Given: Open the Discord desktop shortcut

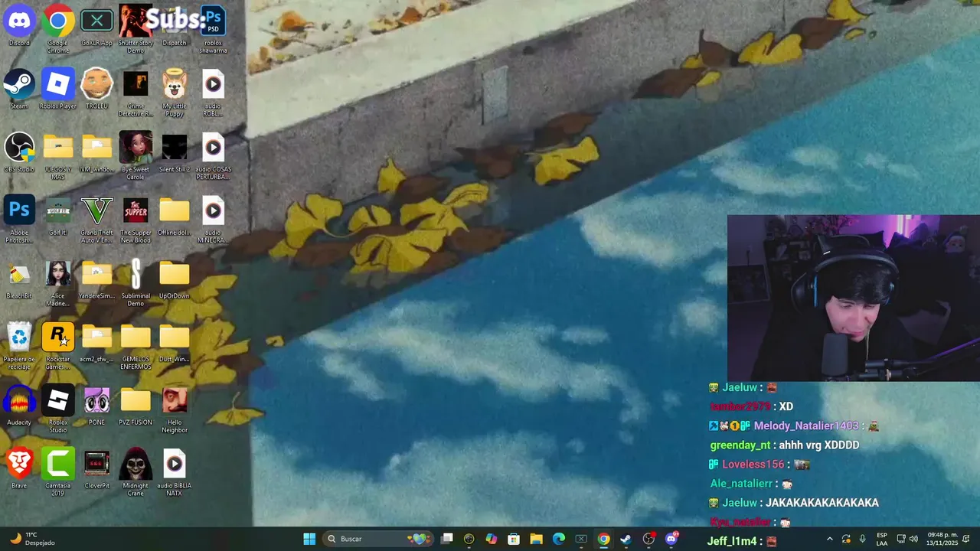Looking at the screenshot, I should (19, 25).
